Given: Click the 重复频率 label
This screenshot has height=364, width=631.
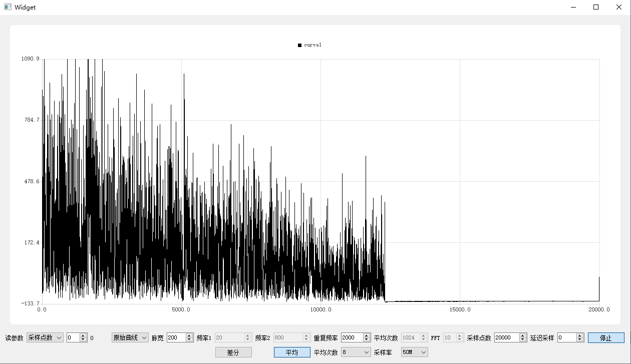Looking at the screenshot, I should pyautogui.click(x=326, y=338).
